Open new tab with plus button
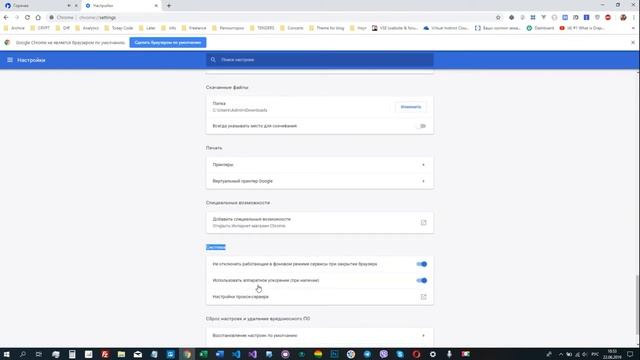The image size is (640, 360). pyautogui.click(x=169, y=6)
